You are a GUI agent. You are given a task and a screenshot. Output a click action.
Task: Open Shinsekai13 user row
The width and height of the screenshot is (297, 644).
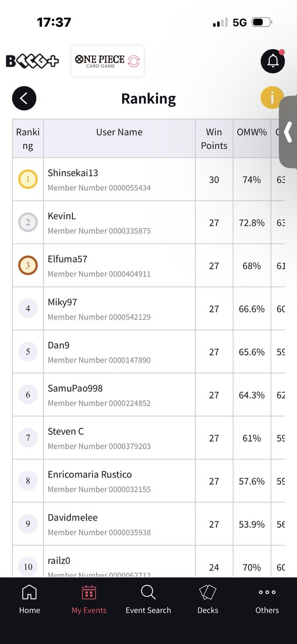pos(149,179)
